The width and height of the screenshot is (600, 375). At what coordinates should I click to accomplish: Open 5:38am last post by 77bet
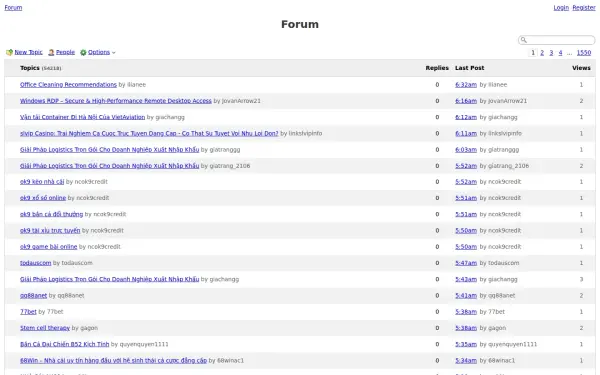466,312
